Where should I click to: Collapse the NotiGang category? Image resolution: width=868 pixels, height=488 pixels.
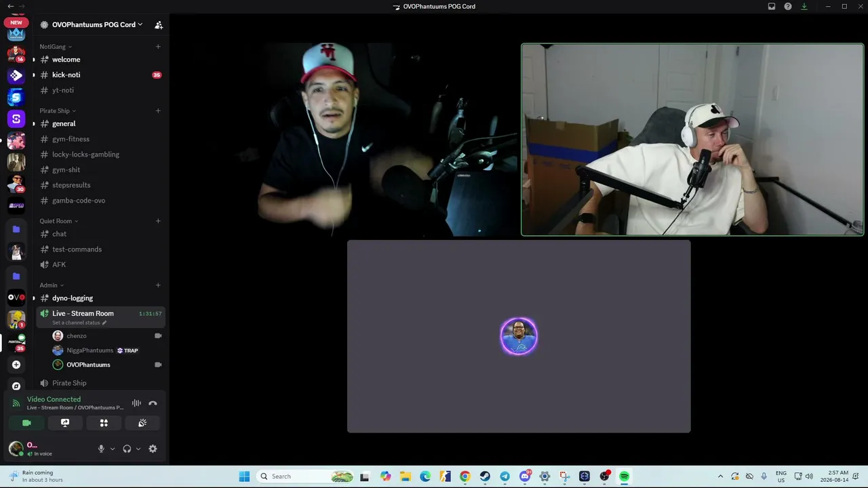pyautogui.click(x=56, y=47)
